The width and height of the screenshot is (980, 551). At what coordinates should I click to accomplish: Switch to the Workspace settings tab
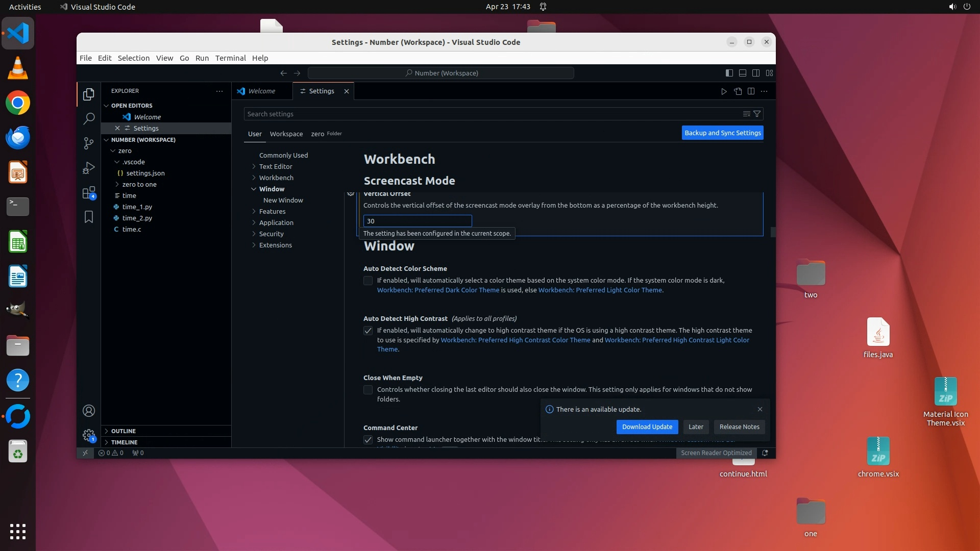coord(286,134)
